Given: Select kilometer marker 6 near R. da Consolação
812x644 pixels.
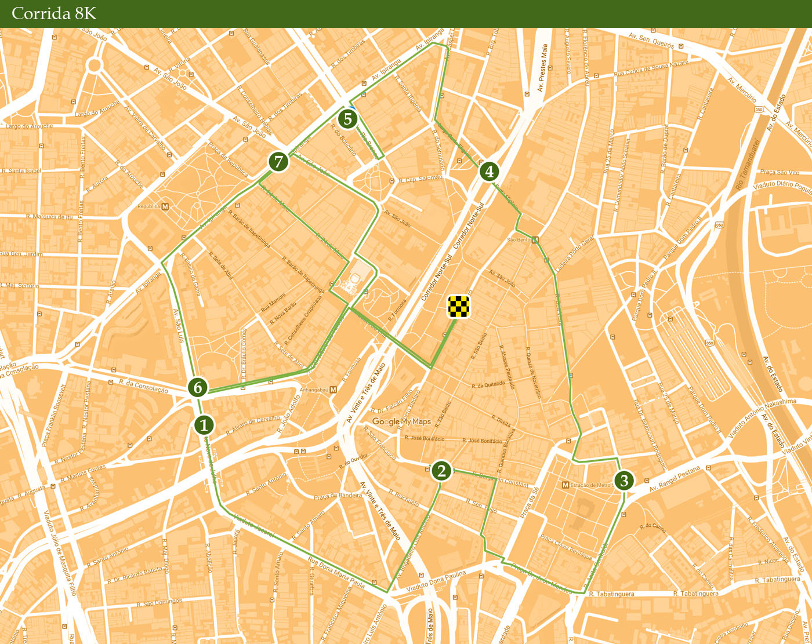Looking at the screenshot, I should pos(198,387).
